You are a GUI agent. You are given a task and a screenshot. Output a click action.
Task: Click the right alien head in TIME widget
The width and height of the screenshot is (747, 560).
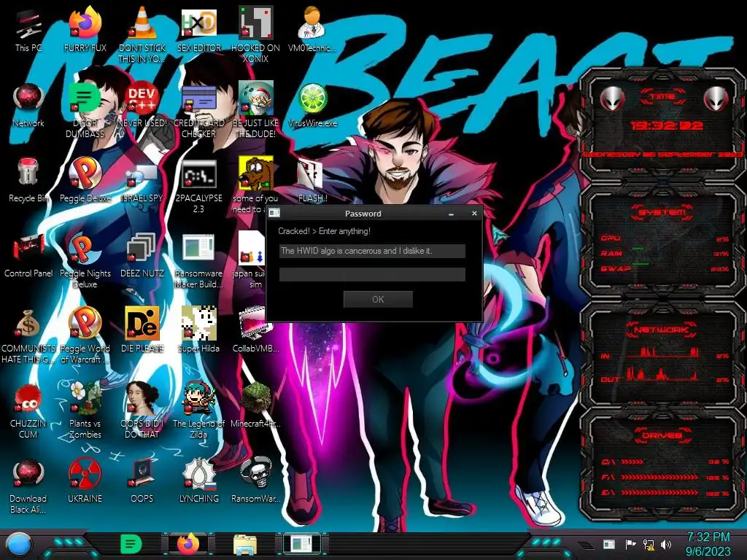pos(716,99)
